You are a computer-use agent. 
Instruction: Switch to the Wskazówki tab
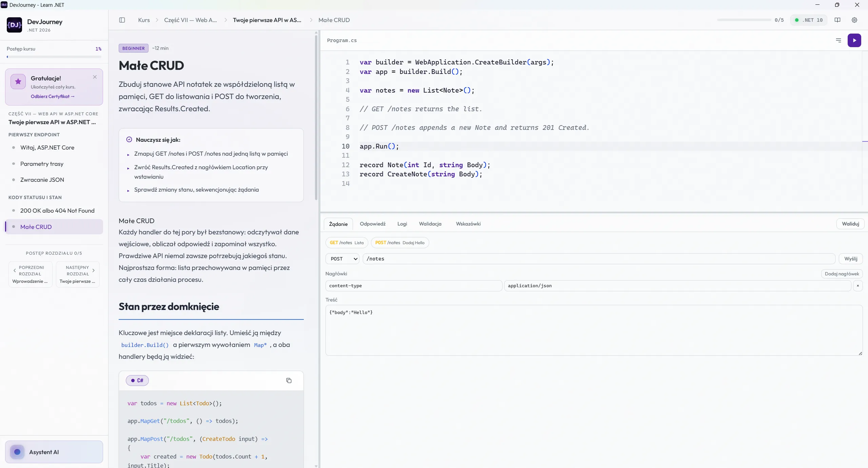(x=468, y=224)
